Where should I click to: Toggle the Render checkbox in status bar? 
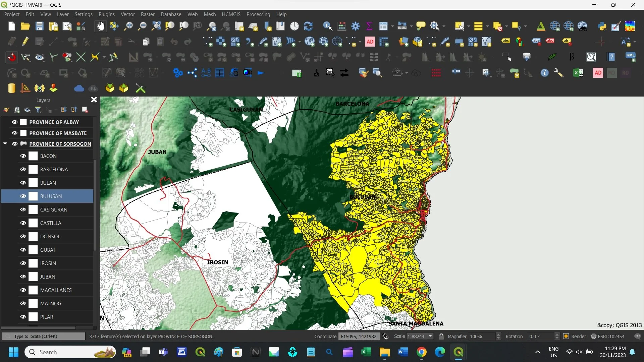click(566, 336)
